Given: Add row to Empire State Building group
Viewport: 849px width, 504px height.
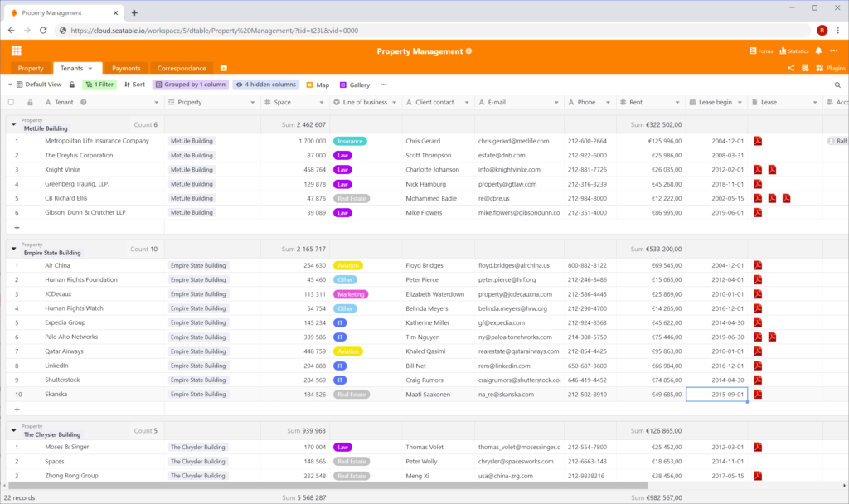Looking at the screenshot, I should pyautogui.click(x=17, y=409).
